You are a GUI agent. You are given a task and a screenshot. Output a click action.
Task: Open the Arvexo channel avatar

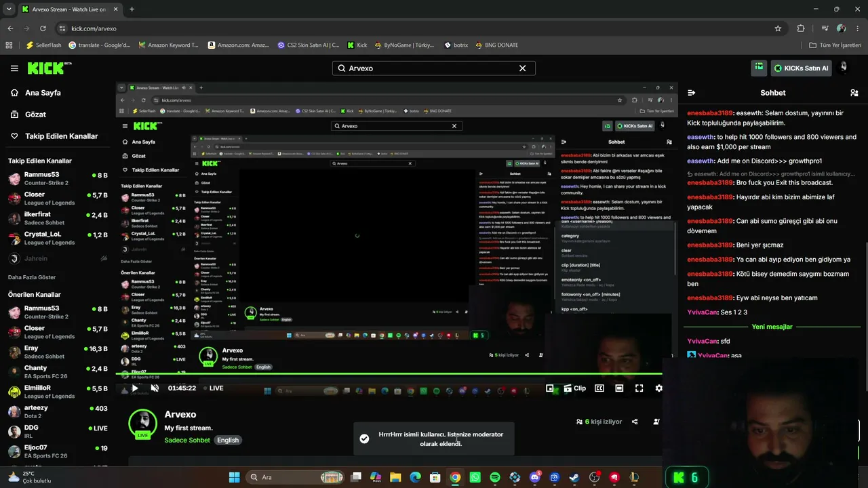pyautogui.click(x=142, y=424)
